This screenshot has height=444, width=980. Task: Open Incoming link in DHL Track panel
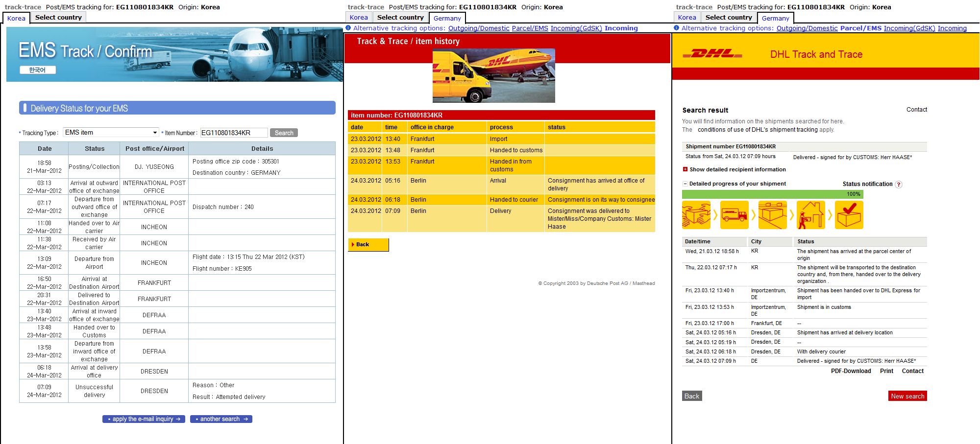(952, 28)
